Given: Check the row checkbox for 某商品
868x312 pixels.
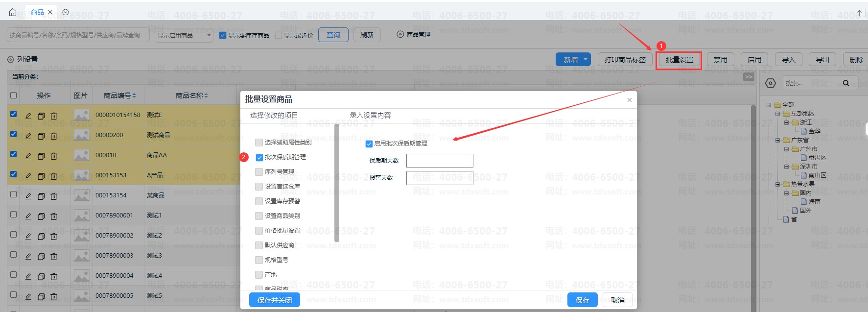Looking at the screenshot, I should click(x=14, y=194).
